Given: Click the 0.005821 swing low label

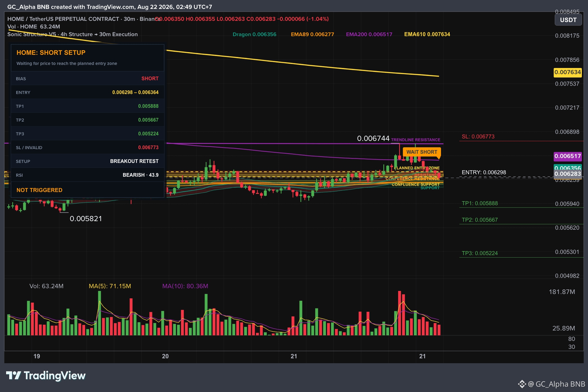Looking at the screenshot, I should point(86,219).
